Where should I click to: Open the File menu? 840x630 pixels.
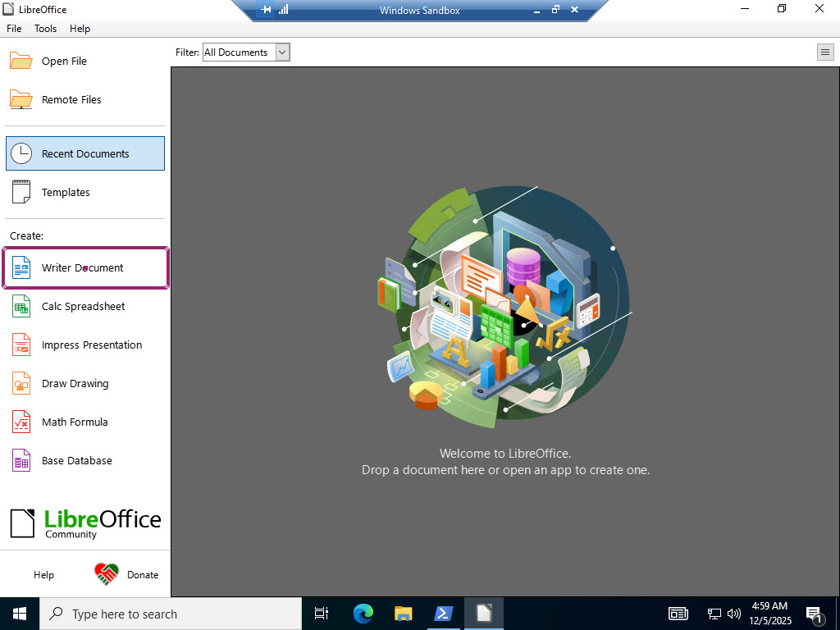pyautogui.click(x=14, y=29)
